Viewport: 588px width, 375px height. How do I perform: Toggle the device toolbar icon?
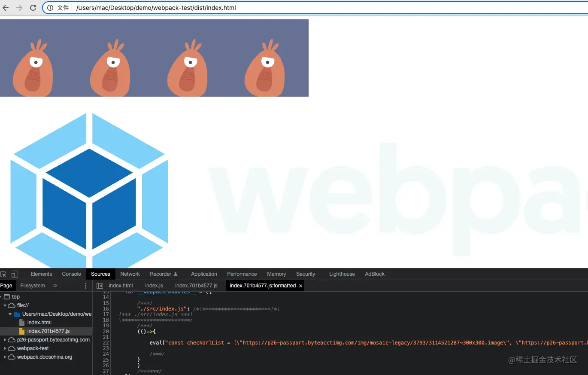pos(15,274)
